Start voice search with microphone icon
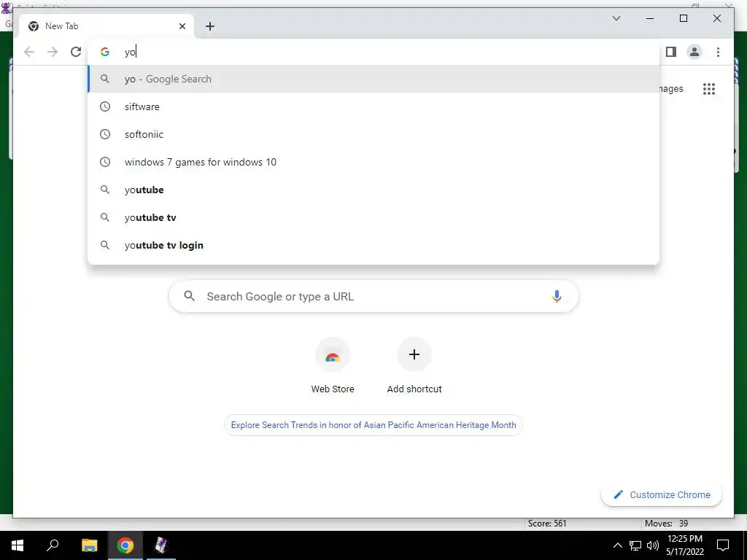 pos(556,296)
